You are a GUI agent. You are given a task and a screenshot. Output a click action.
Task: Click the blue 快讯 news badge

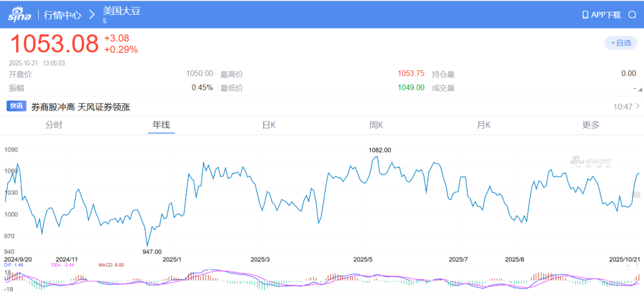click(x=16, y=107)
